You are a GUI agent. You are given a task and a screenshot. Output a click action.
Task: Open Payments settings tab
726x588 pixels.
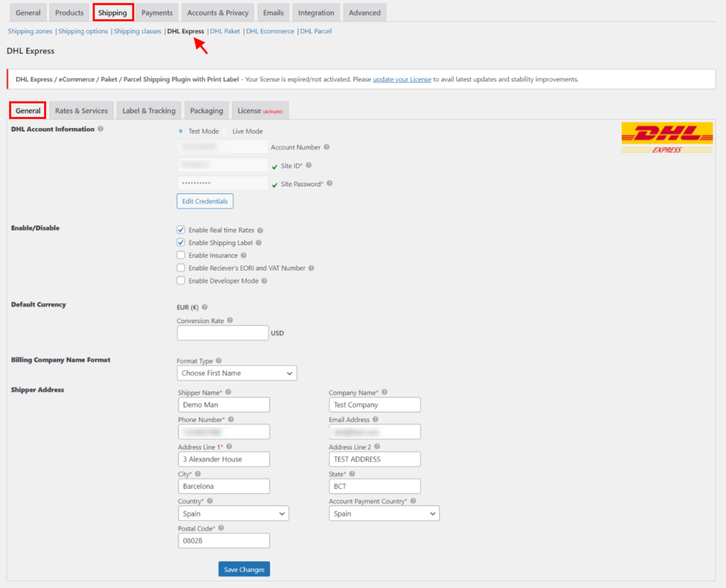click(x=157, y=13)
